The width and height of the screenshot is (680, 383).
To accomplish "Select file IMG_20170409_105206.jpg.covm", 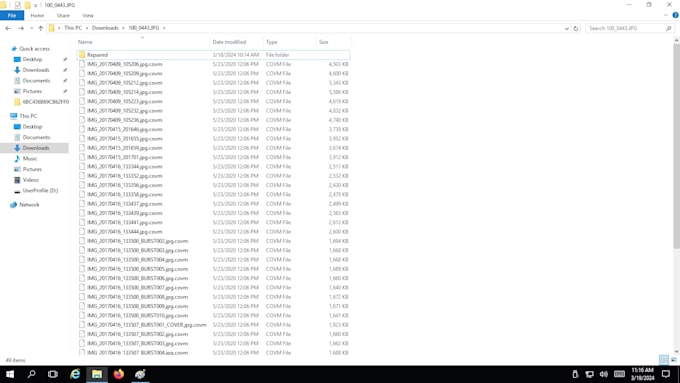I will click(x=214, y=64).
